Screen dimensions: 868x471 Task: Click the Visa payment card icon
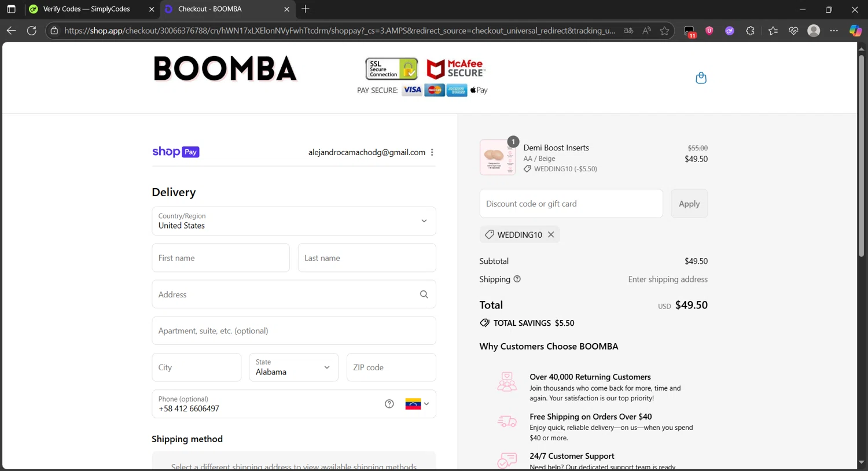click(x=412, y=90)
